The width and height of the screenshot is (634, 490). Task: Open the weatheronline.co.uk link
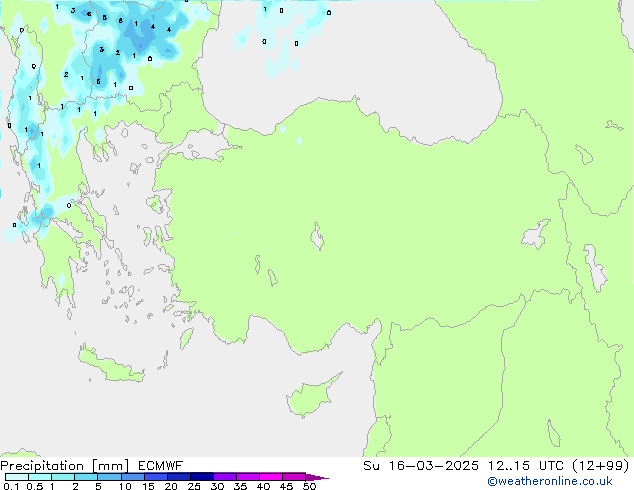pos(550,481)
